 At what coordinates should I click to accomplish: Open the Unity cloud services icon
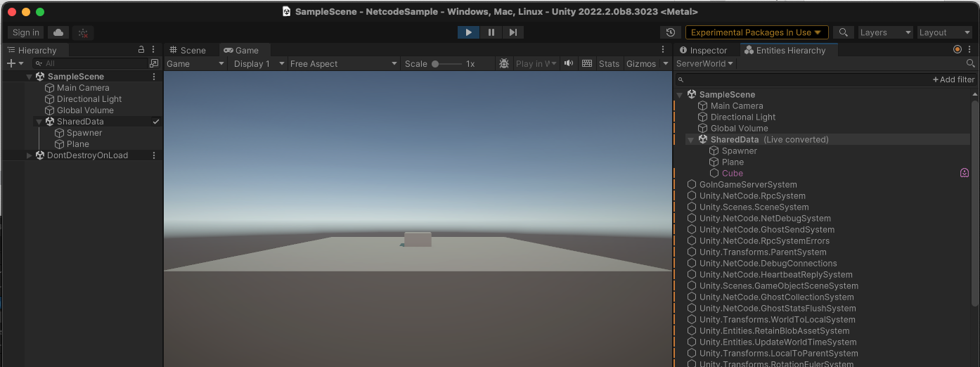58,32
